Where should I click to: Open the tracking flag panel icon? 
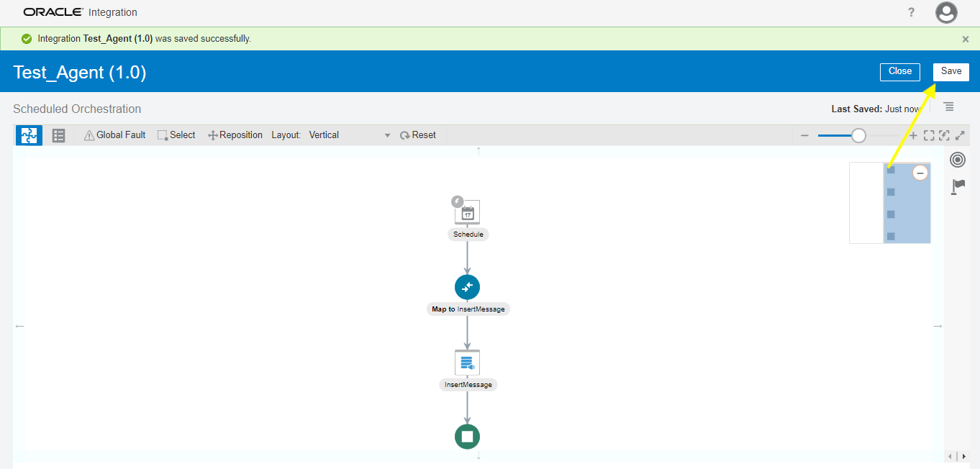(x=958, y=186)
